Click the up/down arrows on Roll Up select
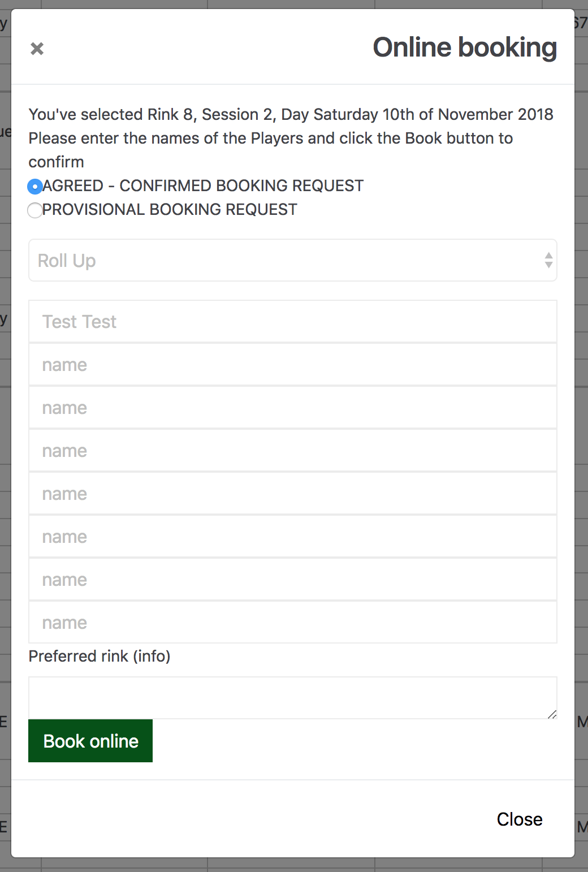The image size is (588, 872). point(548,261)
